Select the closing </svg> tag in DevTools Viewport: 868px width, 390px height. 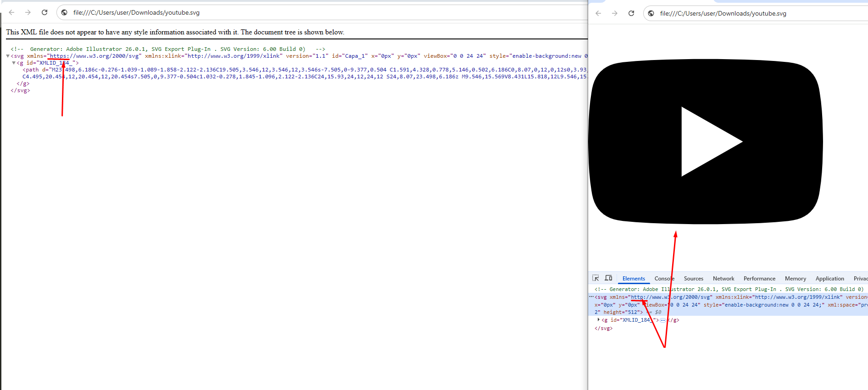pyautogui.click(x=603, y=328)
